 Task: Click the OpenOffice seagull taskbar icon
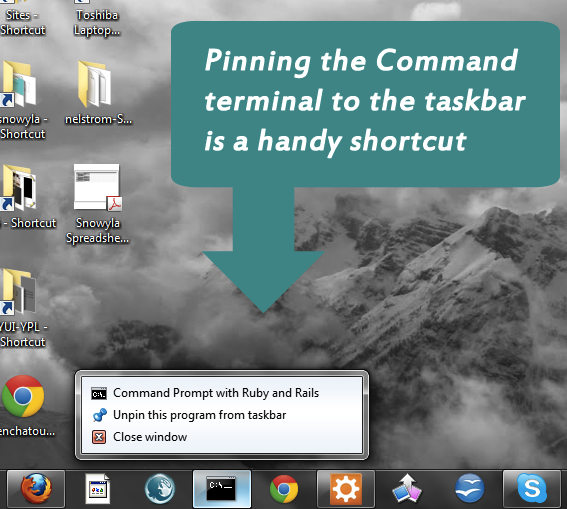point(469,488)
